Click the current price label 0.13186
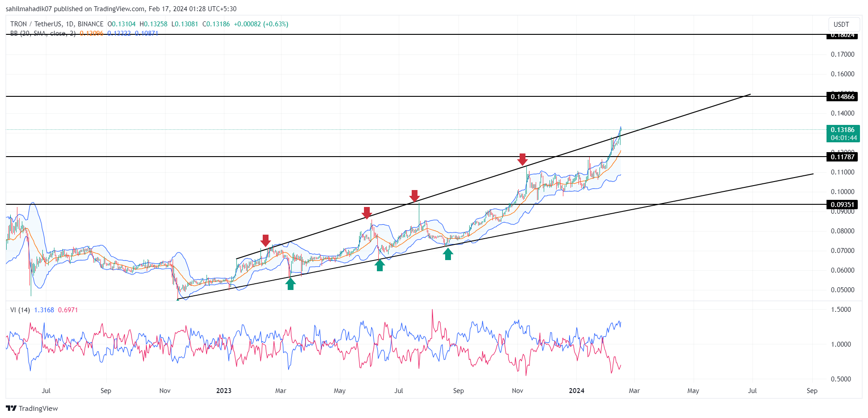This screenshot has height=418, width=868. [843, 130]
